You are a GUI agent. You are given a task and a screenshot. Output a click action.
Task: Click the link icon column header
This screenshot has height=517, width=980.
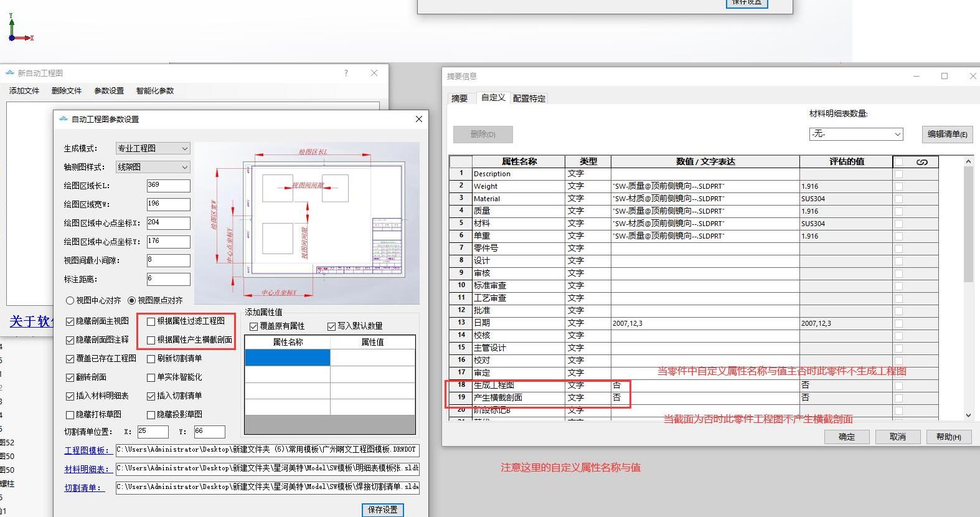(x=921, y=162)
